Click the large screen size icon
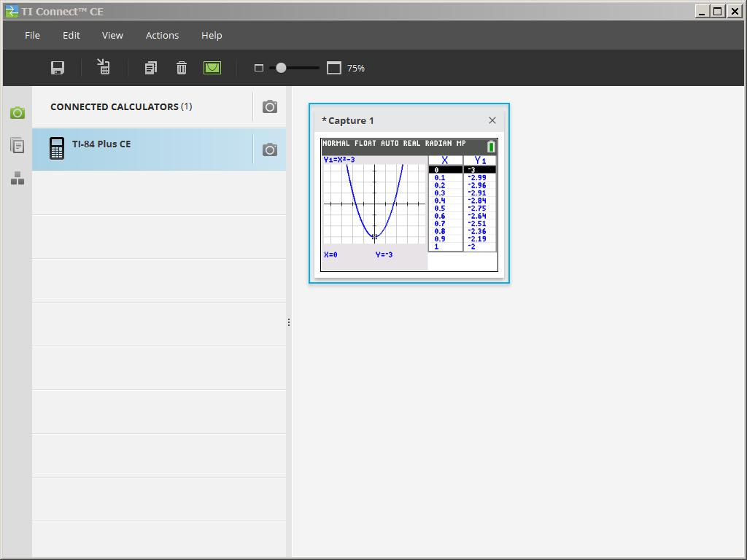 (x=334, y=68)
